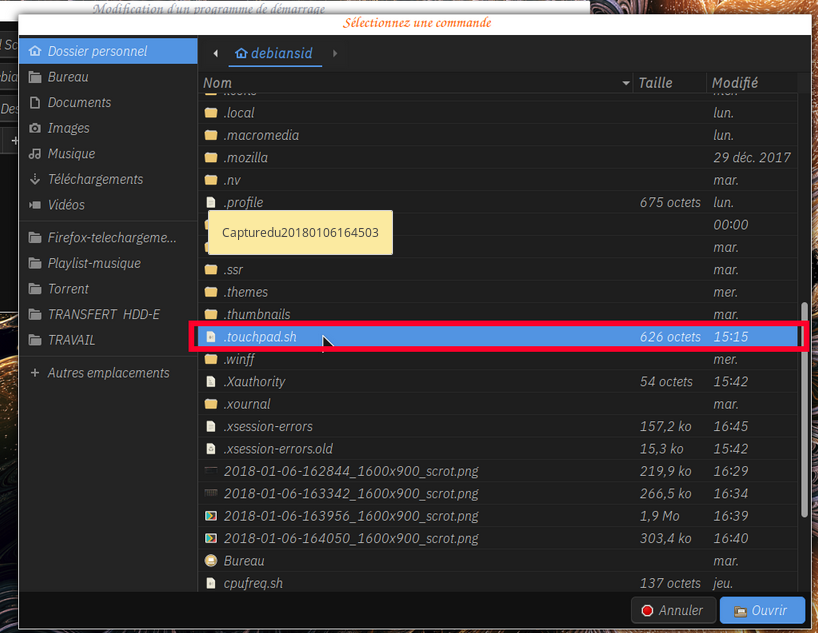Go to Documents in the sidebar
Screen dimensions: 818x633
[79, 103]
